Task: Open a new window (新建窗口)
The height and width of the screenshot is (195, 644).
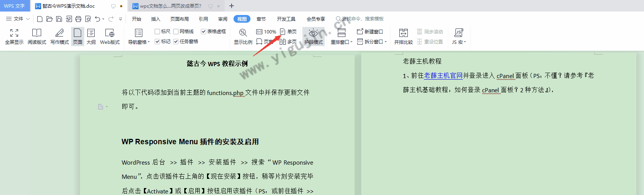Action: (x=370, y=32)
